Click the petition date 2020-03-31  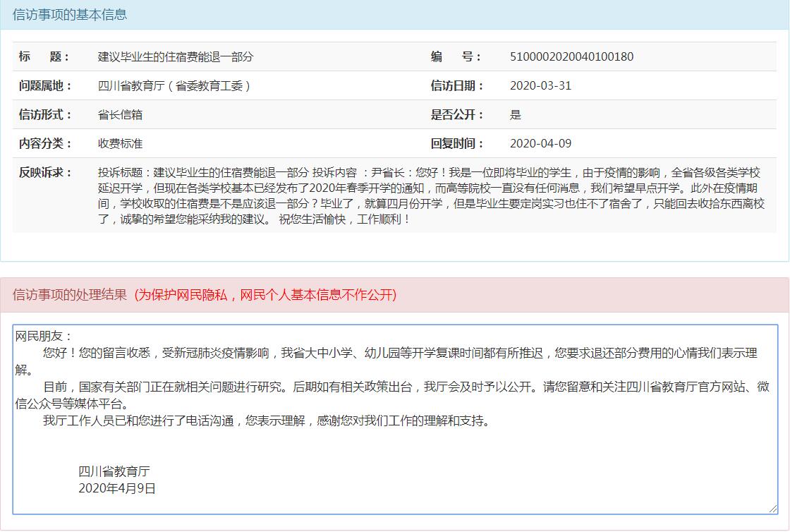coord(540,86)
